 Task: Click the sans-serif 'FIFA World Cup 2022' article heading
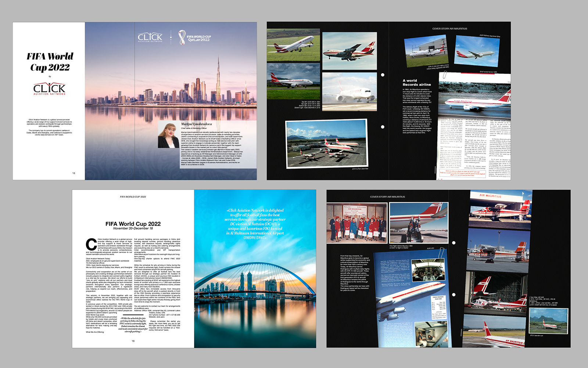(133, 224)
